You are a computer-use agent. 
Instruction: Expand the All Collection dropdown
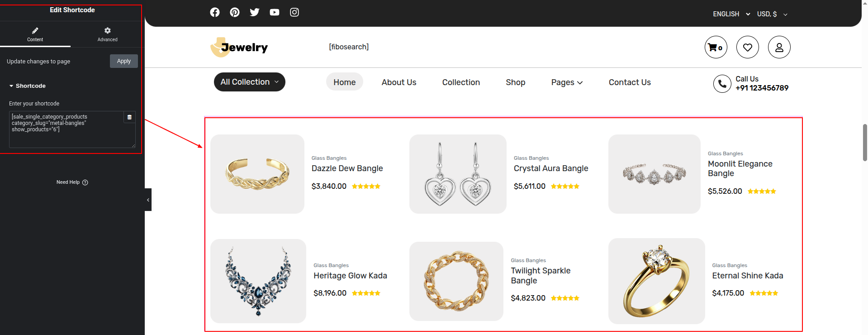point(249,82)
